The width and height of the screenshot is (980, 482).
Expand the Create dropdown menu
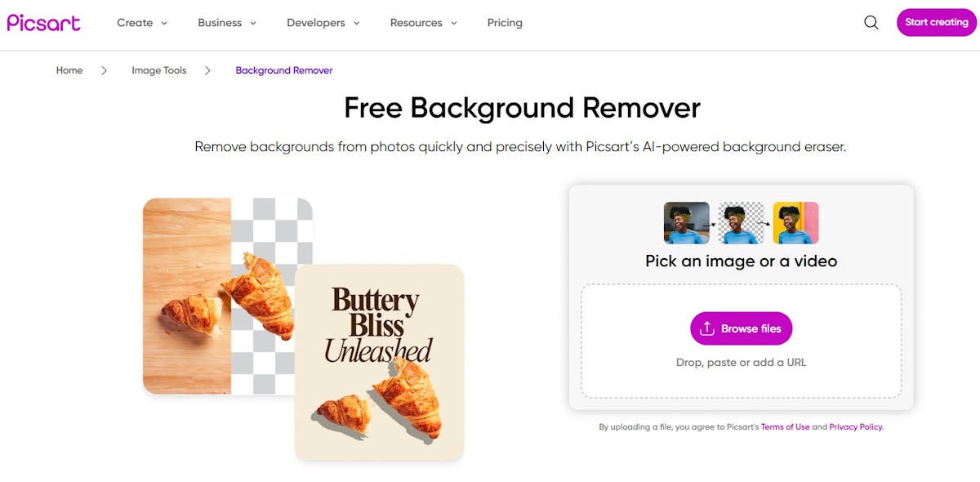tap(142, 23)
